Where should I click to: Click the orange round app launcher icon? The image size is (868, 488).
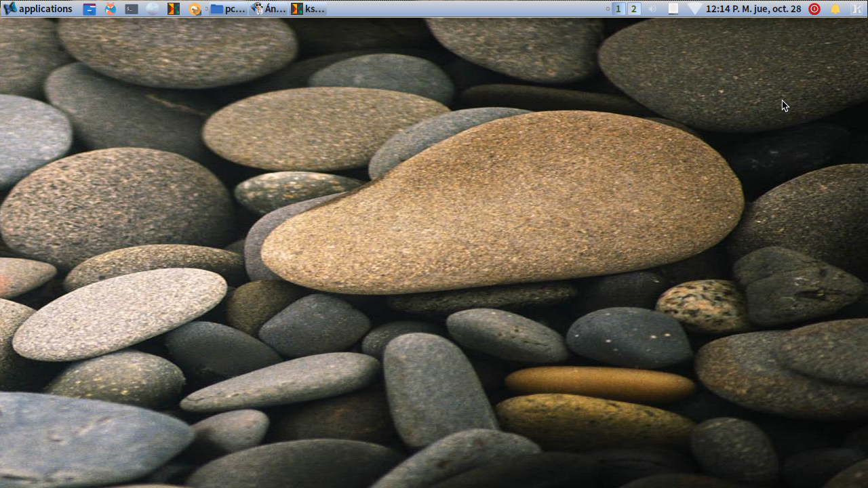coord(195,9)
